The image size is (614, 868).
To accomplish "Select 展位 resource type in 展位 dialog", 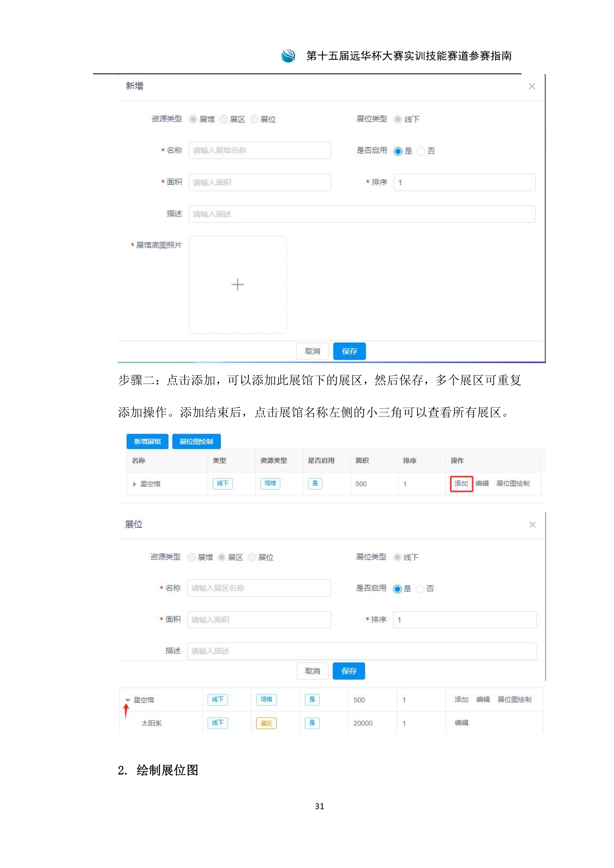I will (x=252, y=557).
